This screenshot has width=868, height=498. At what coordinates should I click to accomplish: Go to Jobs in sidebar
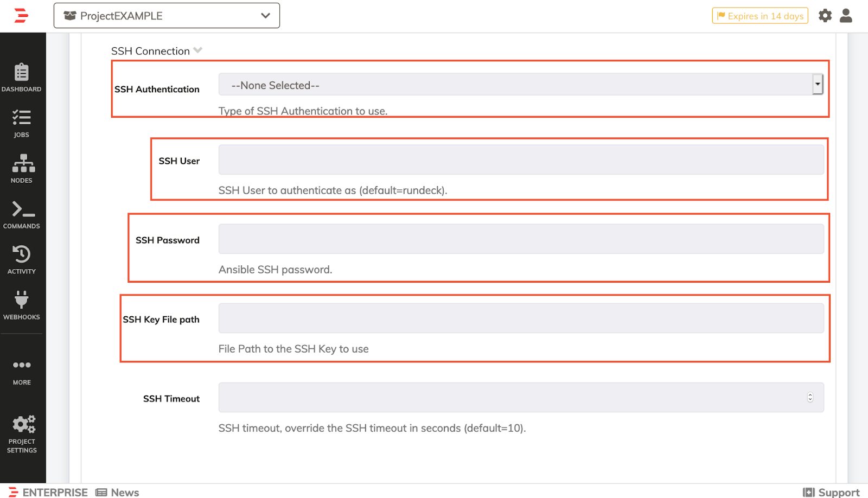pos(22,124)
